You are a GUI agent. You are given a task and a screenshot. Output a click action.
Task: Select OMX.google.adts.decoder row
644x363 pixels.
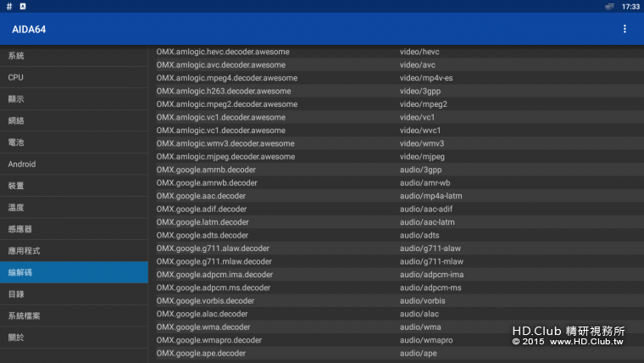pos(400,236)
